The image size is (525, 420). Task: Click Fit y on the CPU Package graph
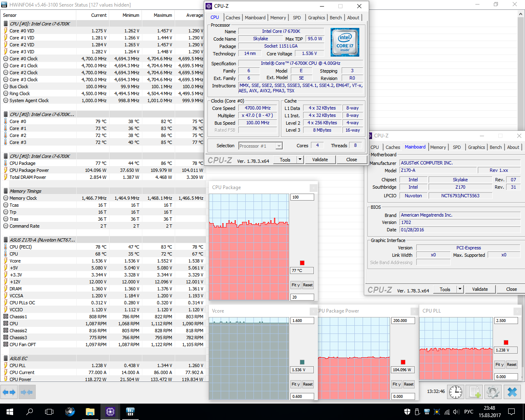[296, 285]
